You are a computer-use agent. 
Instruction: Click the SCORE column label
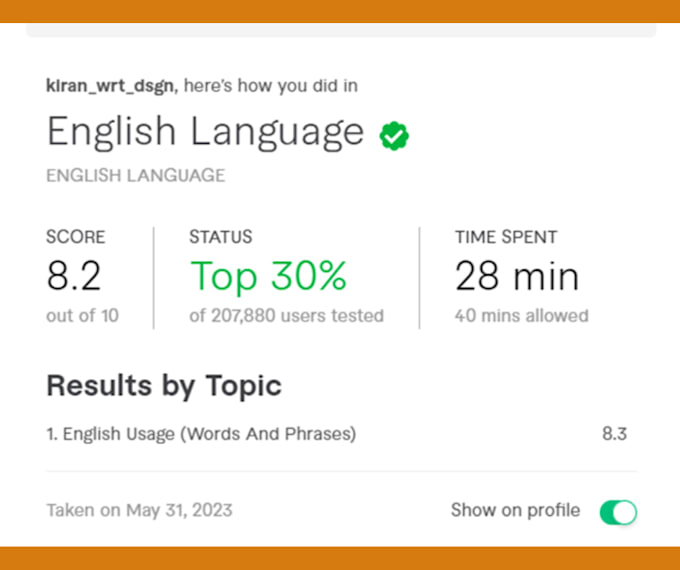click(x=75, y=237)
